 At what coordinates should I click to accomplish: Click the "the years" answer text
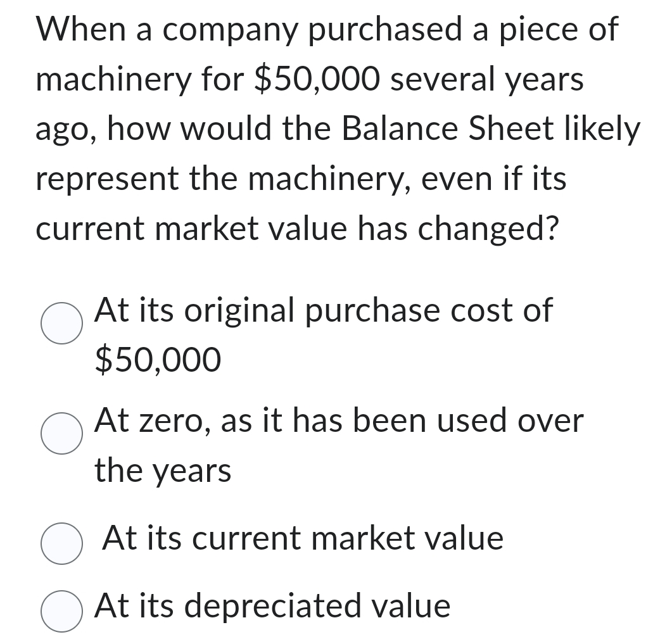(163, 471)
